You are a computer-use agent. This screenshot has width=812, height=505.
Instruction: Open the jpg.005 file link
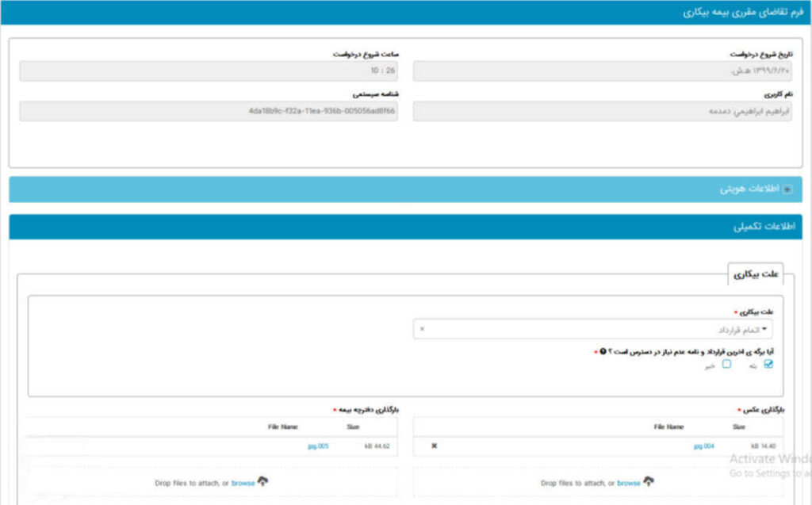tap(318, 446)
